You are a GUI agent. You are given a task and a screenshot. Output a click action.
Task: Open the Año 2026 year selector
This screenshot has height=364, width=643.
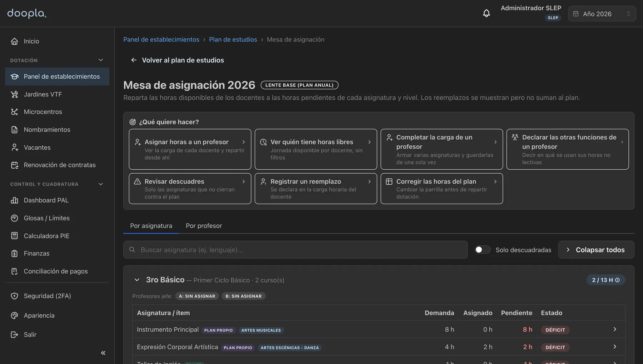point(602,14)
